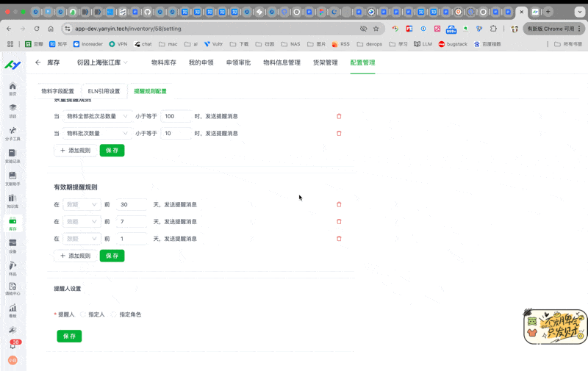Go back using the arrow beside 库存

pyautogui.click(x=38, y=62)
